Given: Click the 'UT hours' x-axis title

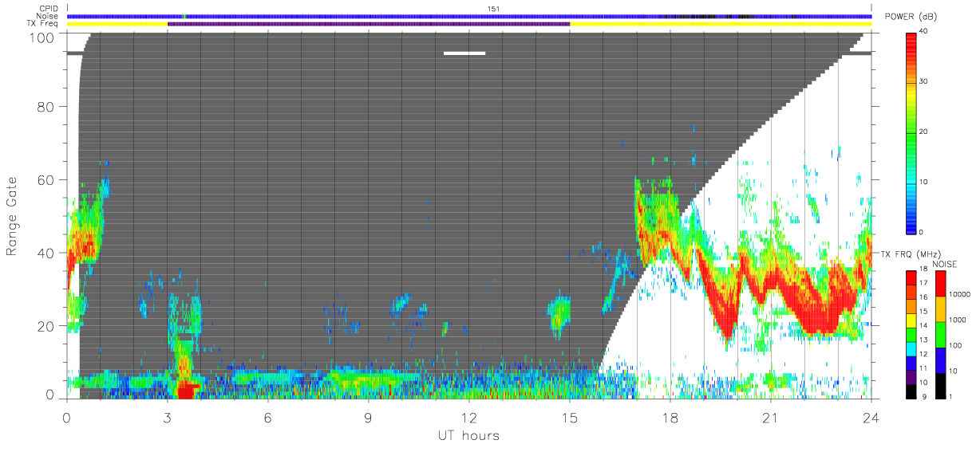Looking at the screenshot, I should point(468,435).
